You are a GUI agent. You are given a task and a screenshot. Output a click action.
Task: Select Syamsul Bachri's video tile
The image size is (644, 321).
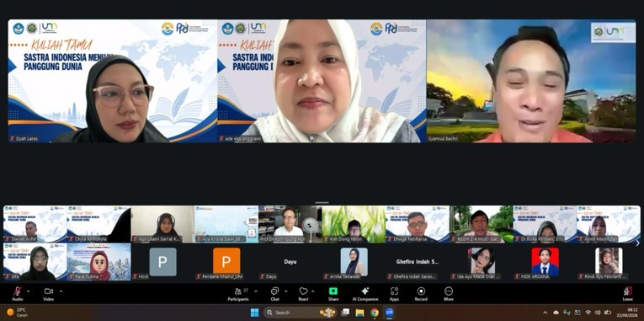pyautogui.click(x=531, y=81)
